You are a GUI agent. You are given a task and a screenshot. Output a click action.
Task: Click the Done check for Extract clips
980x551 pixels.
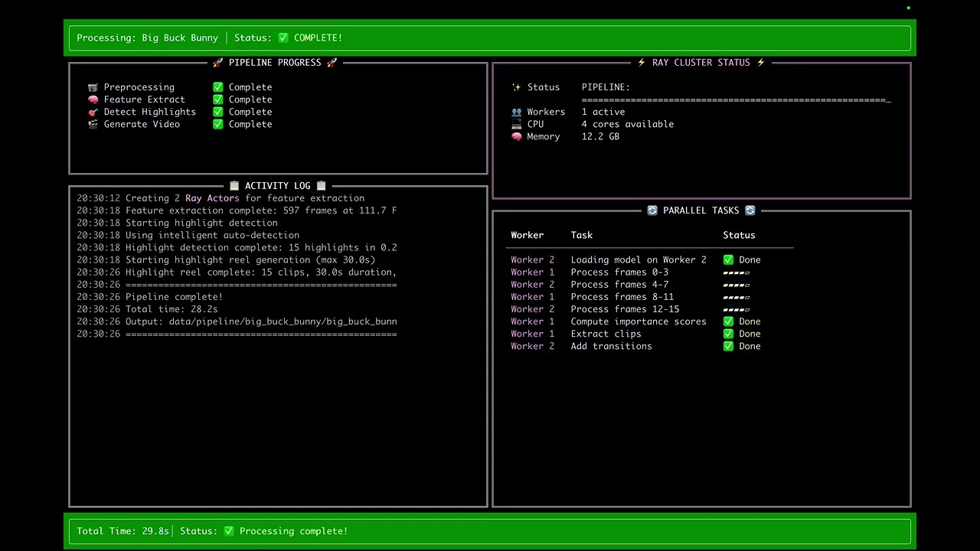728,334
